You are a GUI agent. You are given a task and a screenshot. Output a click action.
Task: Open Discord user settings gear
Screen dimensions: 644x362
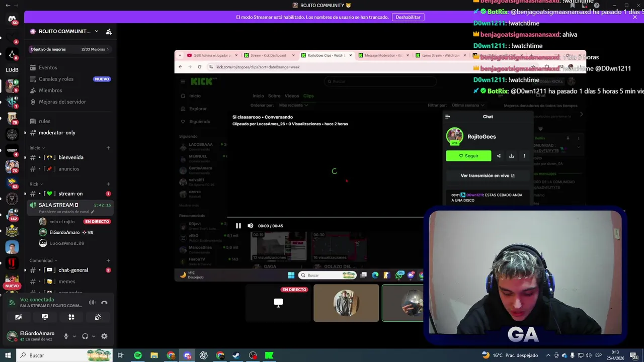pyautogui.click(x=104, y=336)
